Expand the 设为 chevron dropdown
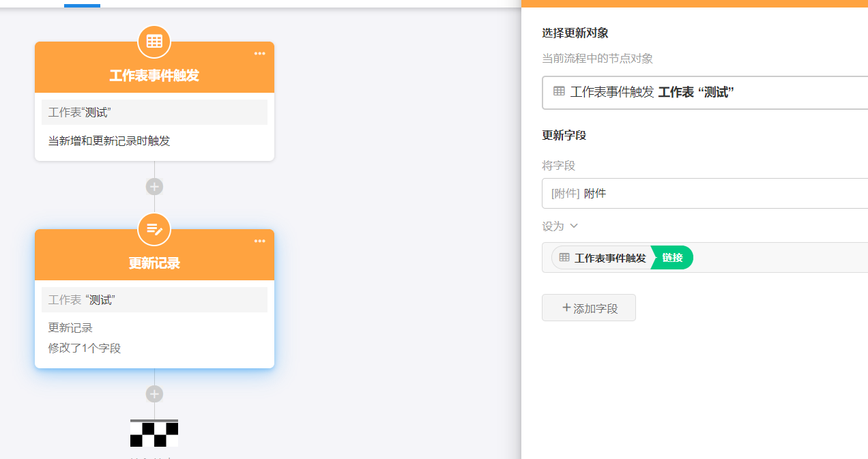The height and width of the screenshot is (459, 868). coord(573,226)
